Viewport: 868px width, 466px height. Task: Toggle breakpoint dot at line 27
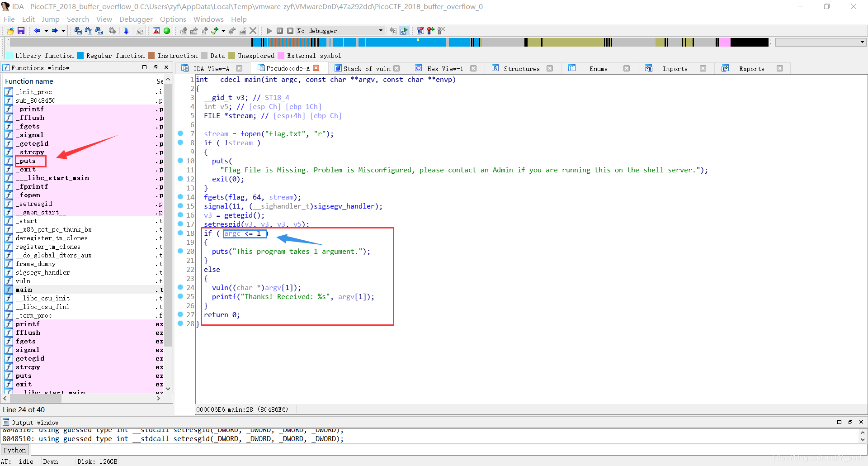coord(180,314)
